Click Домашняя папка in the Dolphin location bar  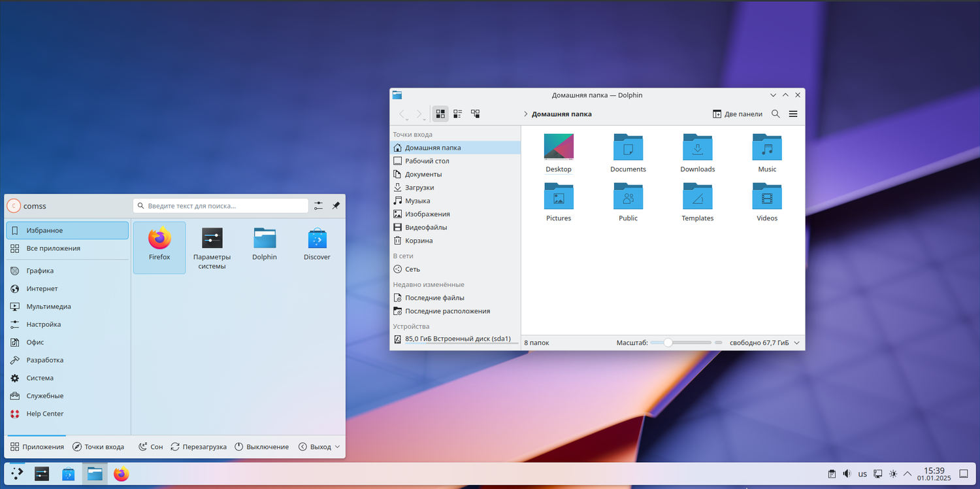pyautogui.click(x=562, y=114)
